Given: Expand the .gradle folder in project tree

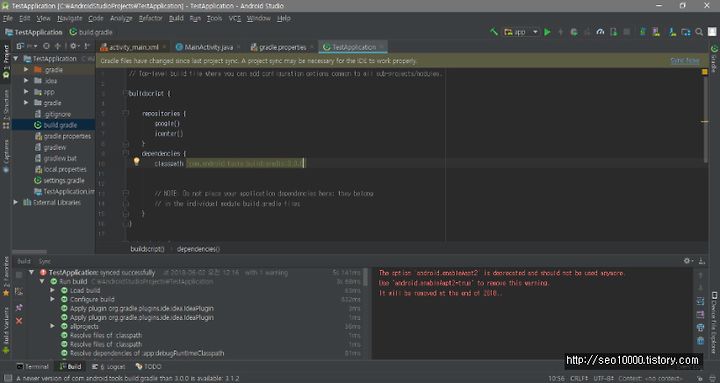Looking at the screenshot, I should [x=26, y=69].
